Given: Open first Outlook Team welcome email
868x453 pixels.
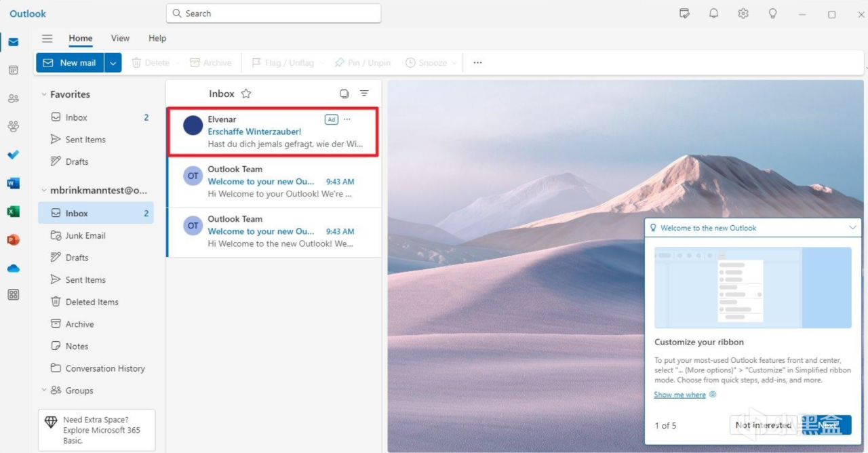Looking at the screenshot, I should coord(274,182).
